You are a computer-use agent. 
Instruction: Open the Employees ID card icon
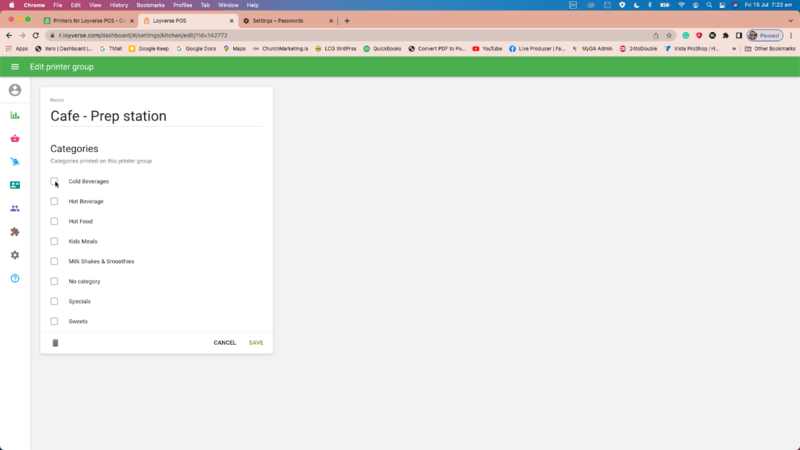pyautogui.click(x=15, y=185)
